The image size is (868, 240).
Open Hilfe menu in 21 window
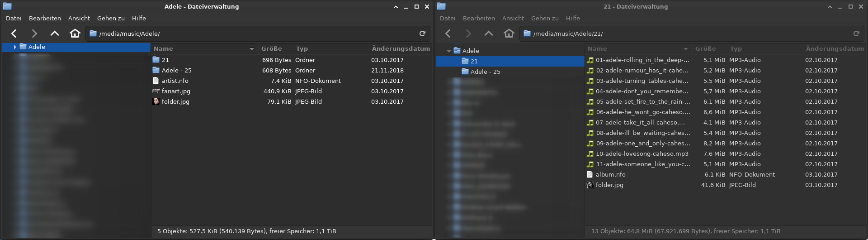click(573, 18)
